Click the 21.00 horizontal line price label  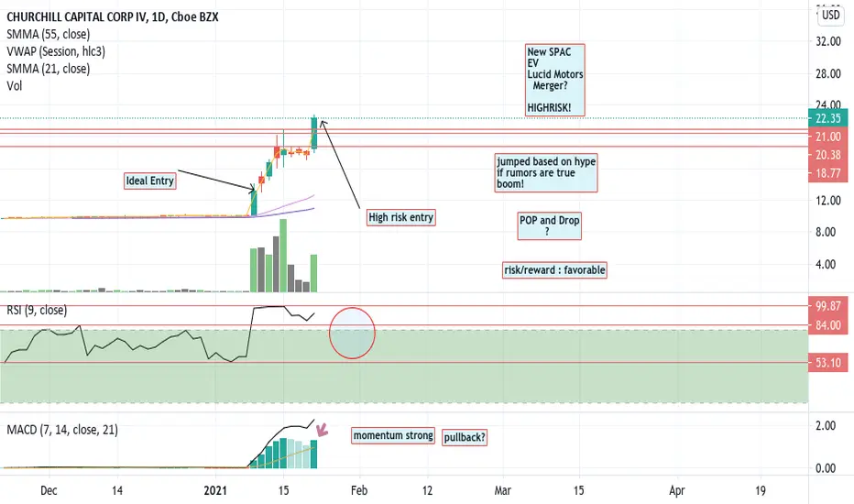827,137
